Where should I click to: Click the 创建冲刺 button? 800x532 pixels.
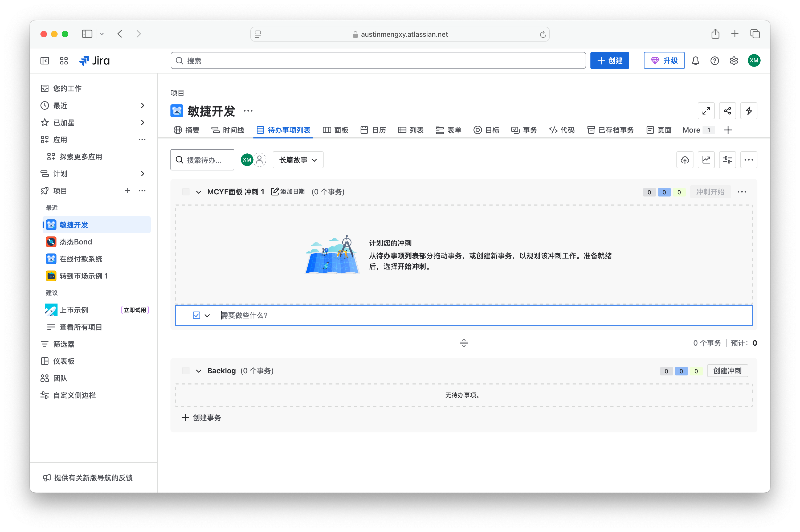pos(727,371)
